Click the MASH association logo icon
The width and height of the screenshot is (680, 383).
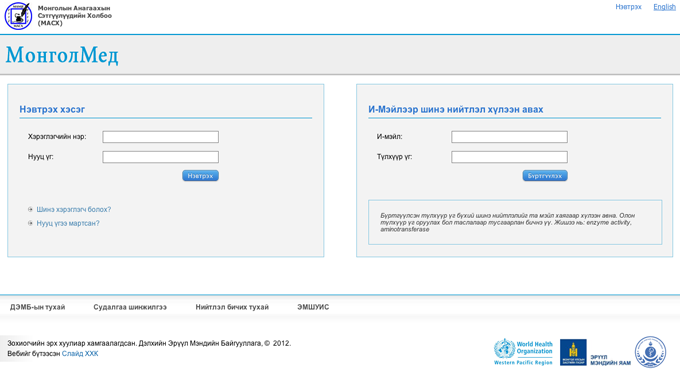click(x=18, y=16)
